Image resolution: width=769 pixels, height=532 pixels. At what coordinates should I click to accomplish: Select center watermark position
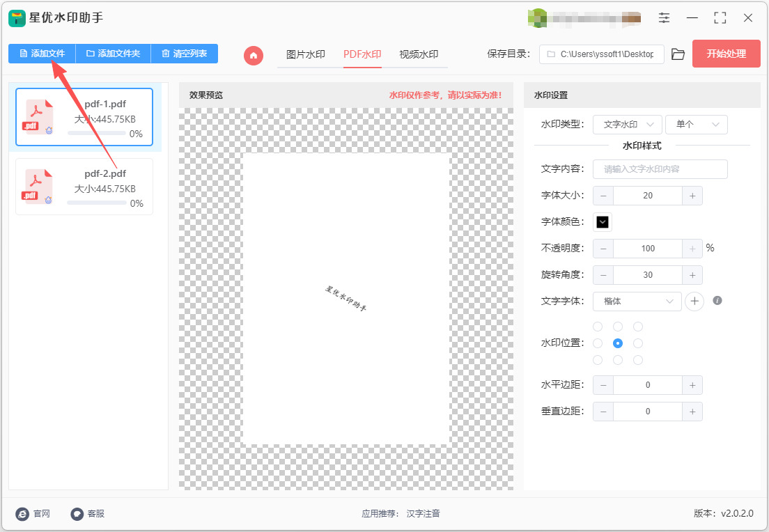[618, 343]
